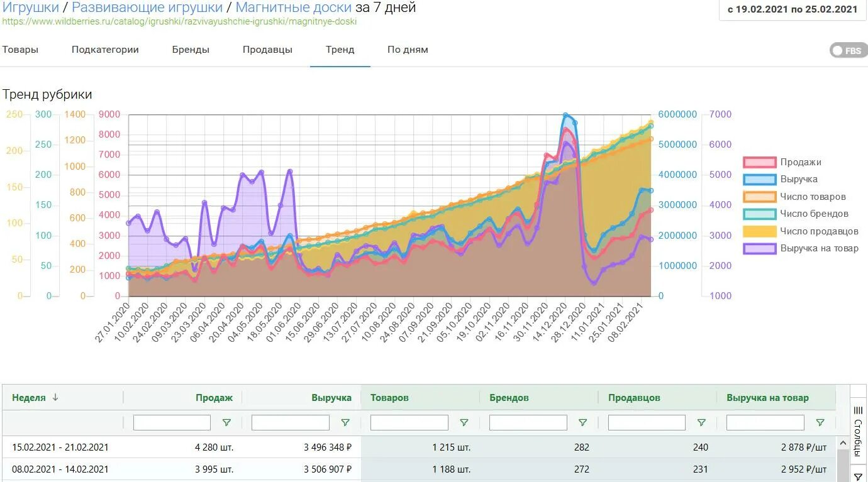Viewport: 868px width, 482px height.
Task: Open the date range picker 19.02.2021–25.02.2021
Action: 793,9
